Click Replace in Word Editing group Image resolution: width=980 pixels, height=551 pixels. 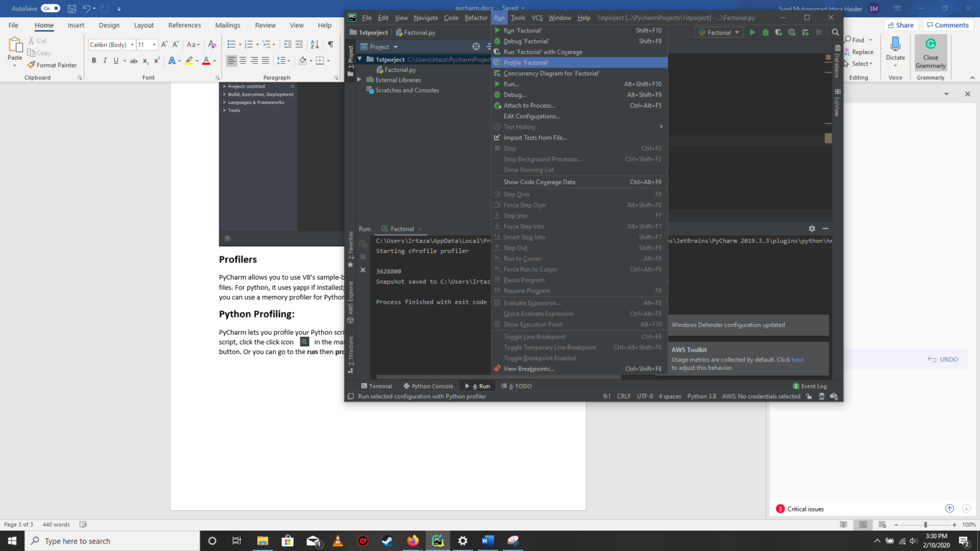pos(859,52)
